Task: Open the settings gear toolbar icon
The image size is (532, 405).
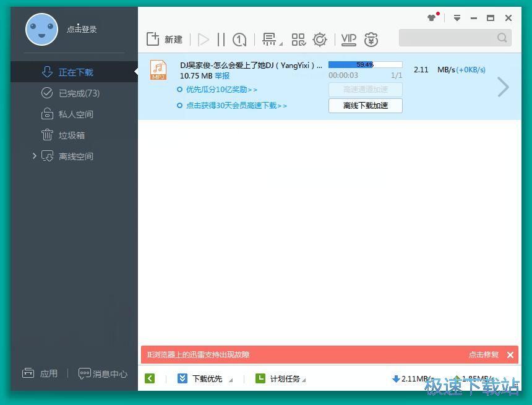Action: (x=320, y=40)
